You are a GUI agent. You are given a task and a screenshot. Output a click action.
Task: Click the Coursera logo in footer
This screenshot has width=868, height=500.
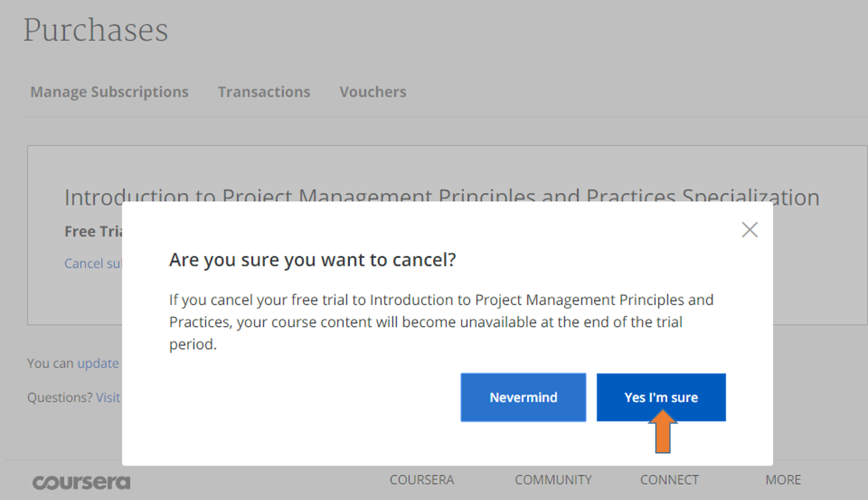81,483
